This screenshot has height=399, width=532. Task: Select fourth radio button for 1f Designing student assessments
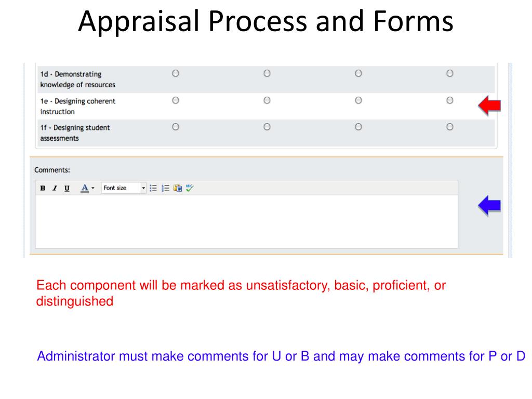coord(450,127)
